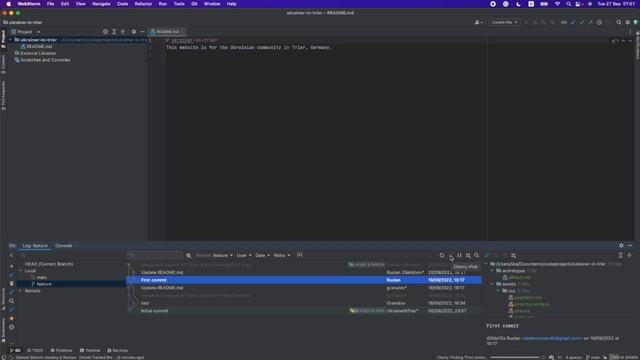Toggle group-by icon in changed files toolbar
This screenshot has width=640, height=360.
(513, 256)
